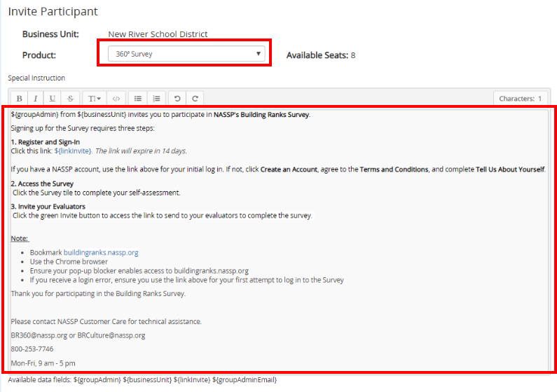Toggle bold formatting in editor toolbar
This screenshot has width=557, height=392.
(x=19, y=99)
